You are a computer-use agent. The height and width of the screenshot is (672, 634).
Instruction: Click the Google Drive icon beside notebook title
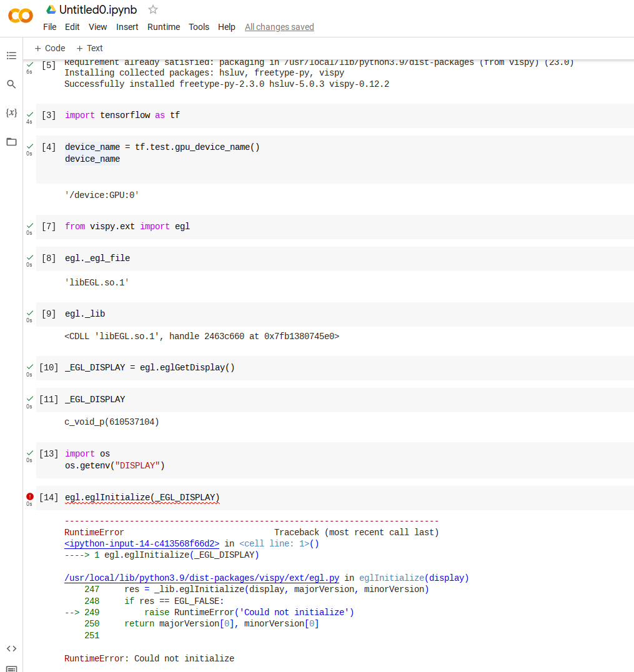click(51, 9)
